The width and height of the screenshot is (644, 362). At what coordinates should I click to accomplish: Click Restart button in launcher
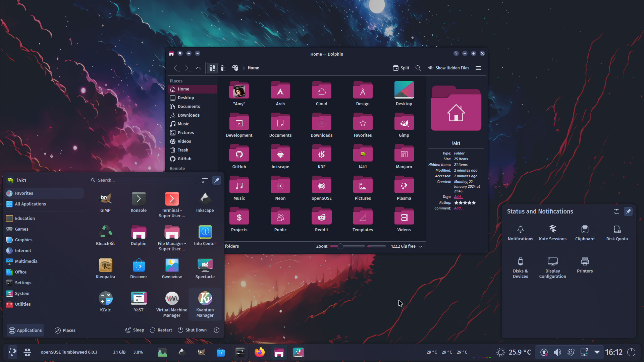[x=161, y=330]
